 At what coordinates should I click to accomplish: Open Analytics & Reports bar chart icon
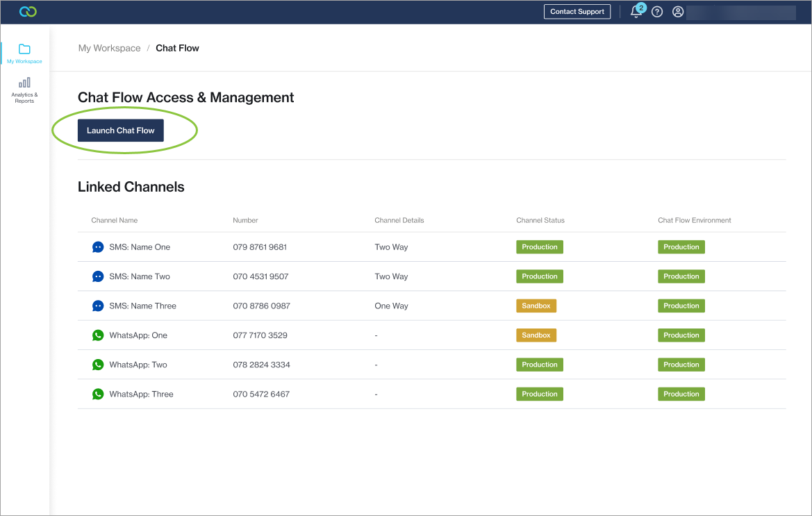pos(24,83)
